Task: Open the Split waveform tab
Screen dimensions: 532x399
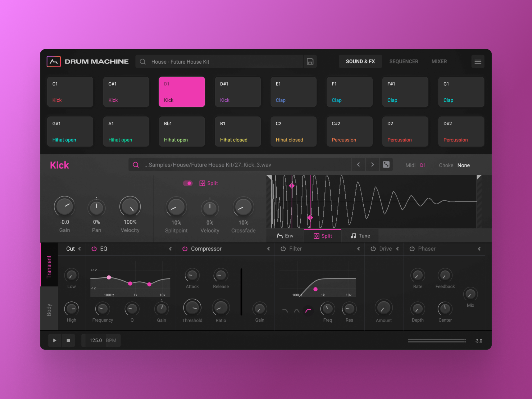Action: [323, 236]
